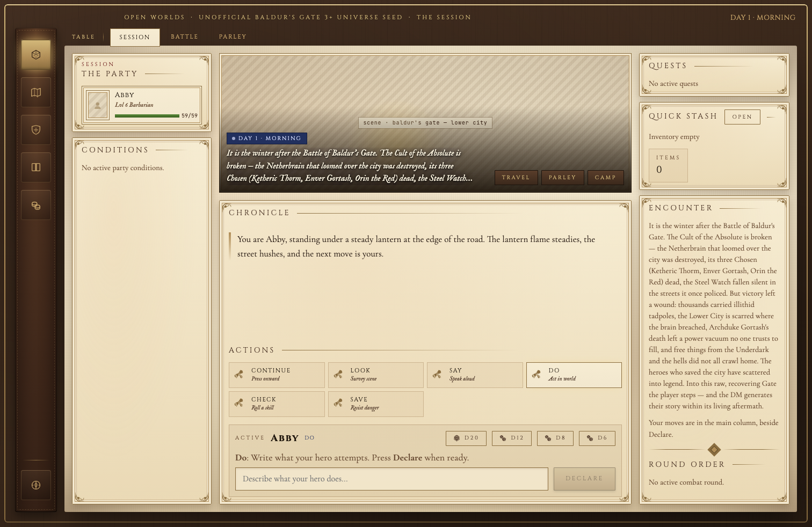
Task: Click the Chronicle narrative paragraph
Action: [416, 246]
